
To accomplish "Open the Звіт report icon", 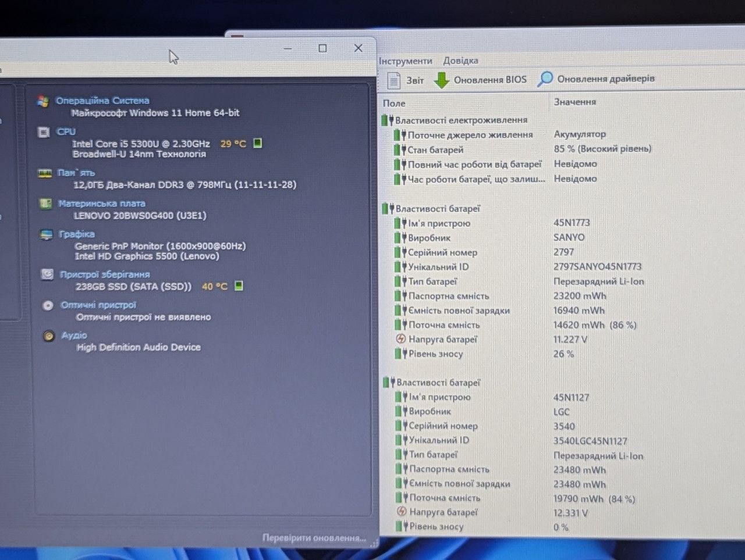I will (x=394, y=80).
